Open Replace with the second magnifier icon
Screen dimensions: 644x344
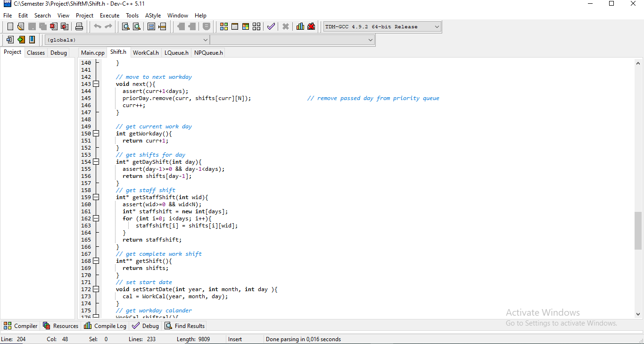coord(136,26)
